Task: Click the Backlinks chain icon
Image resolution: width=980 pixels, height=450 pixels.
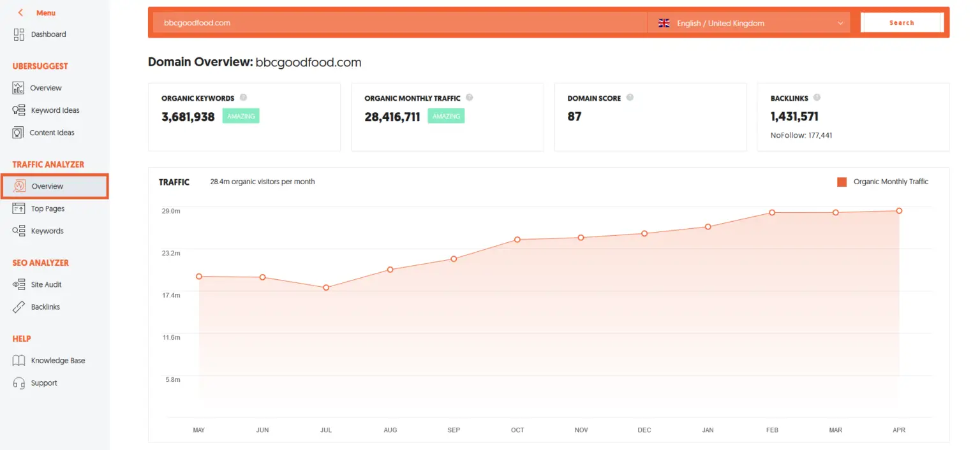Action: (x=19, y=307)
